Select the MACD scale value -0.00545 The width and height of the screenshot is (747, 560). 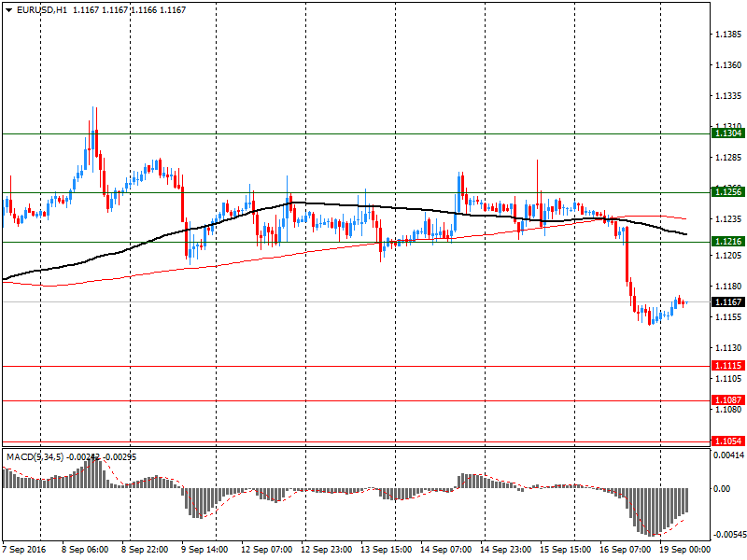tap(729, 535)
